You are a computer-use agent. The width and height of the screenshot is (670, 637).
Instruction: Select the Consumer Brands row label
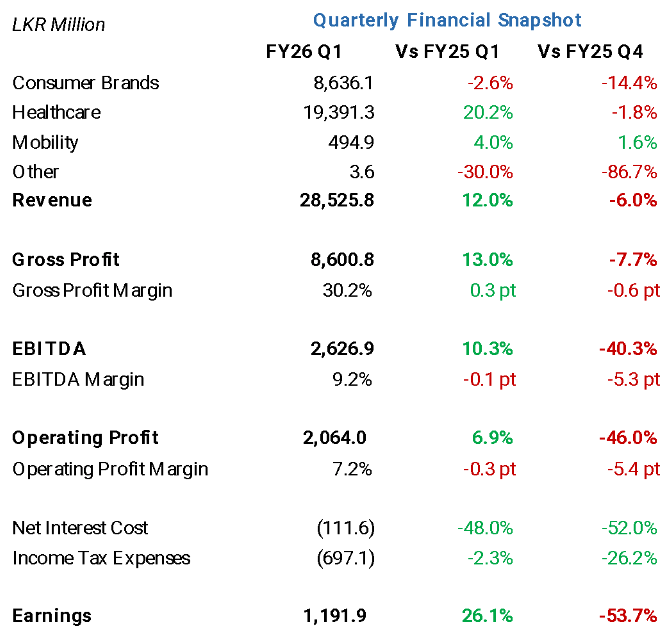(86, 83)
